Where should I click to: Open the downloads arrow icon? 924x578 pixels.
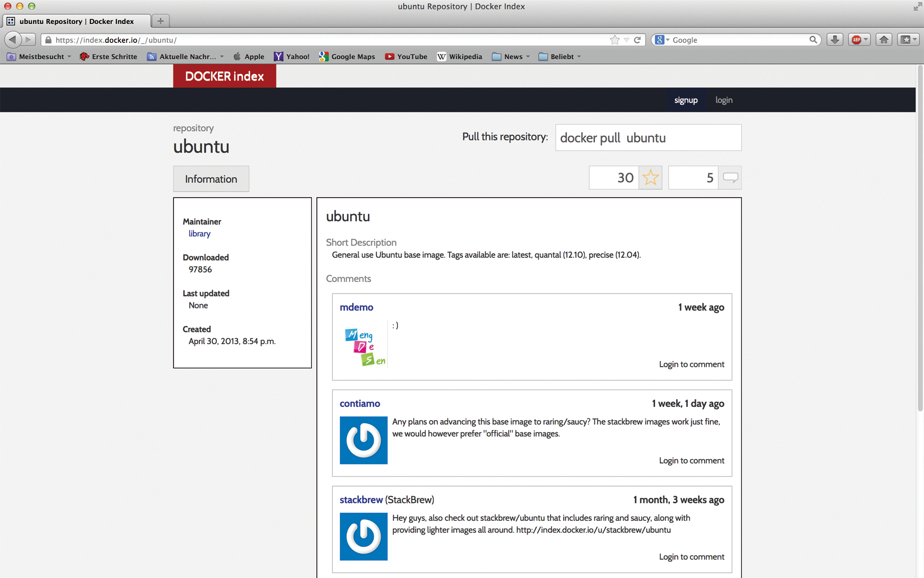tap(835, 40)
